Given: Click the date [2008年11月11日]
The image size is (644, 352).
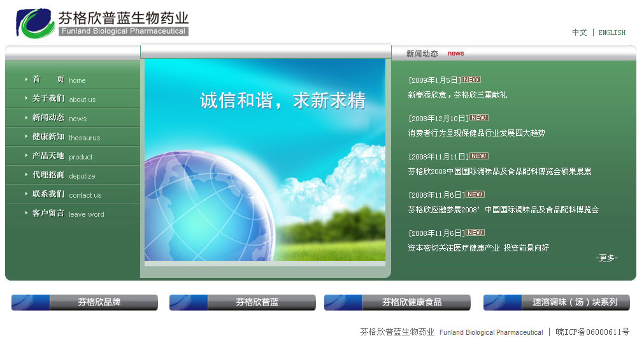Looking at the screenshot, I should point(439,157).
